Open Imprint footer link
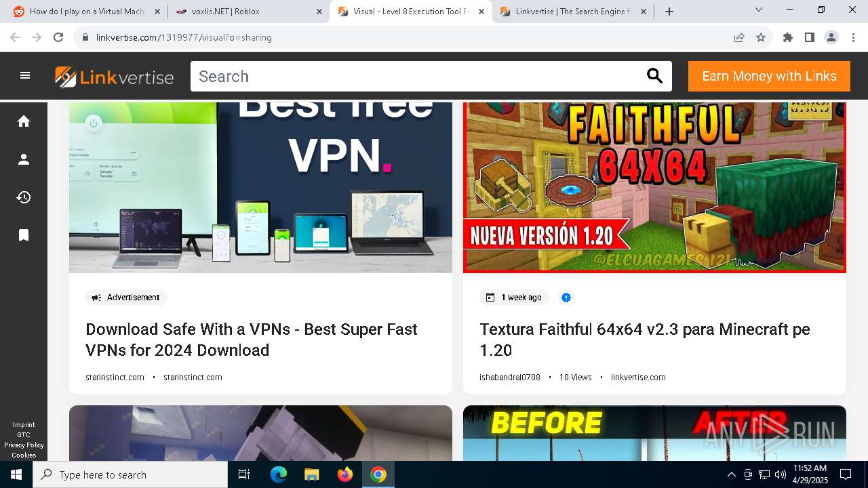This screenshot has width=868, height=488. click(24, 425)
